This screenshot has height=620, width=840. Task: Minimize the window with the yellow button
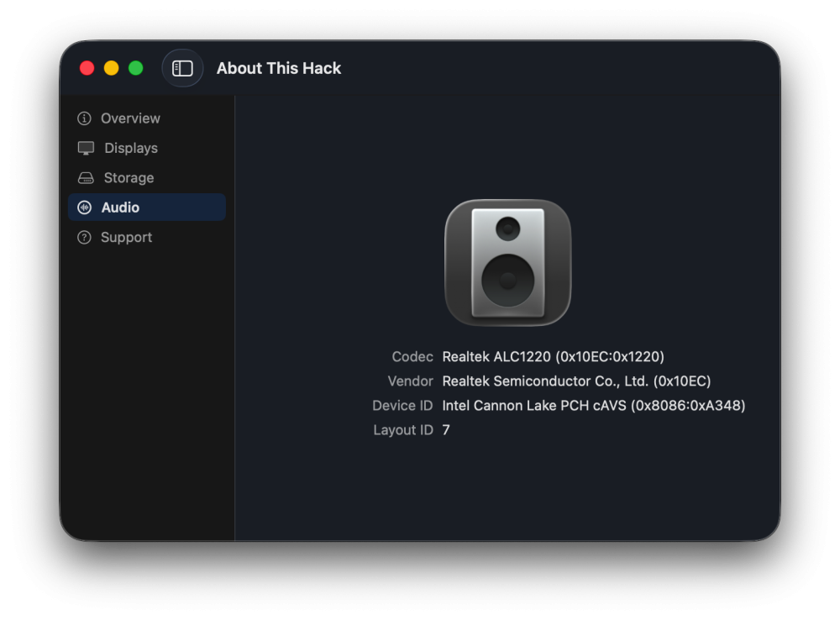(x=112, y=68)
